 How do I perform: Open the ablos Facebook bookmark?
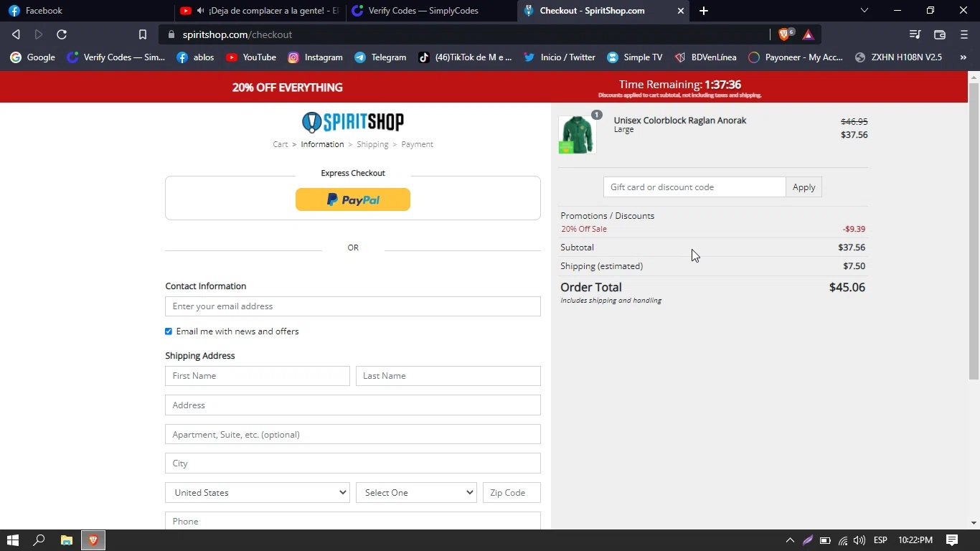point(195,57)
